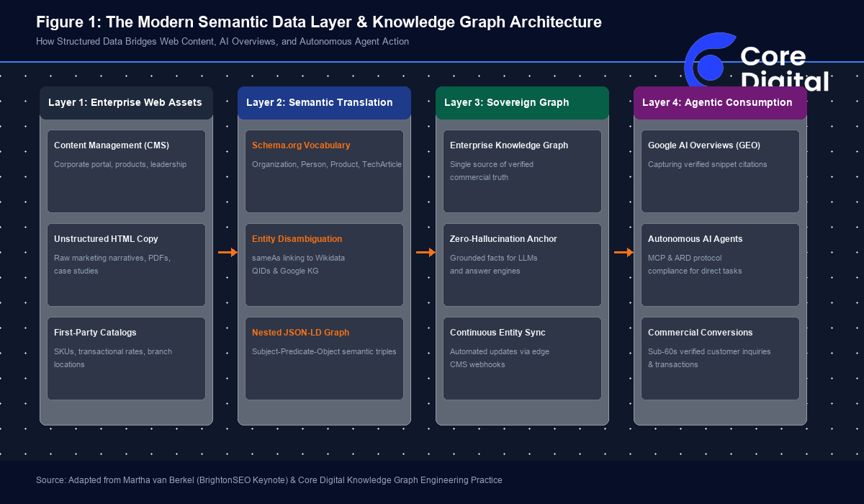The height and width of the screenshot is (504, 864).
Task: Click 'Subject-Predicate-Object semantic triples' text
Action: point(324,351)
